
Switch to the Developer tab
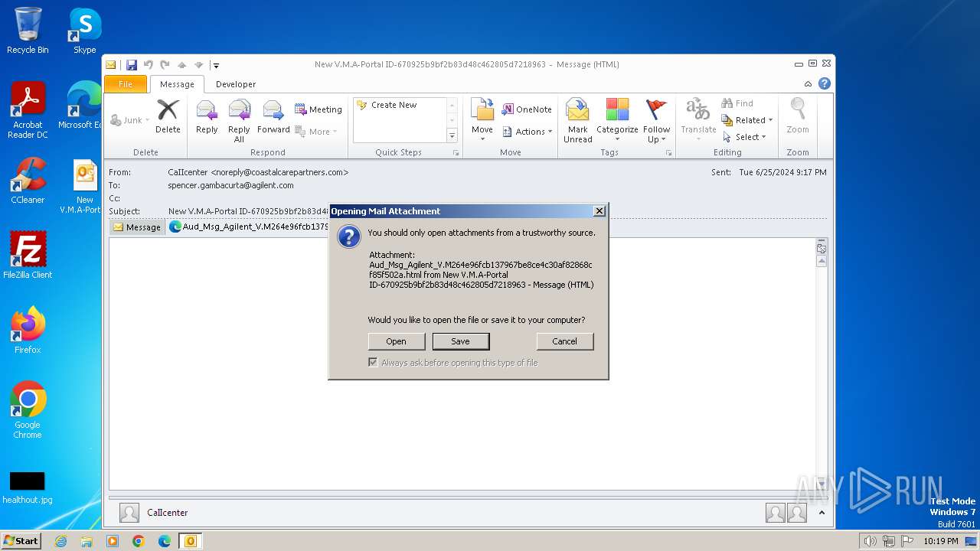[236, 84]
